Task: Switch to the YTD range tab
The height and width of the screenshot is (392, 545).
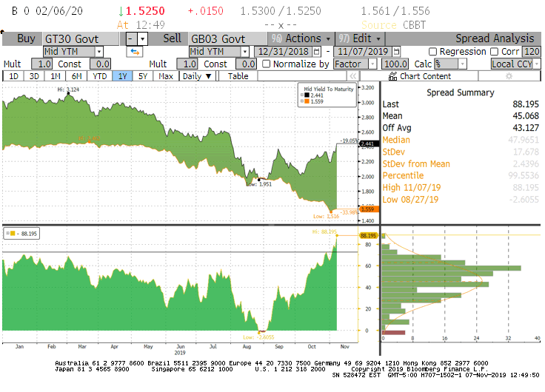Action: [x=99, y=76]
